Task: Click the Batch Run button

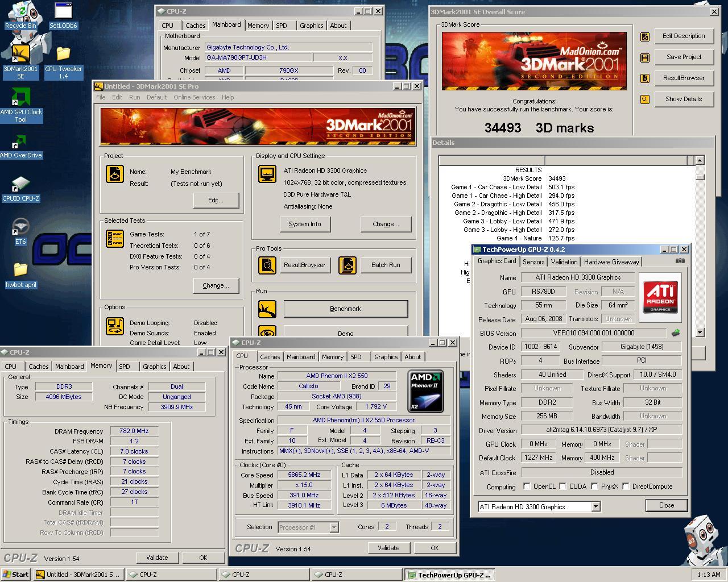Action: tap(386, 265)
